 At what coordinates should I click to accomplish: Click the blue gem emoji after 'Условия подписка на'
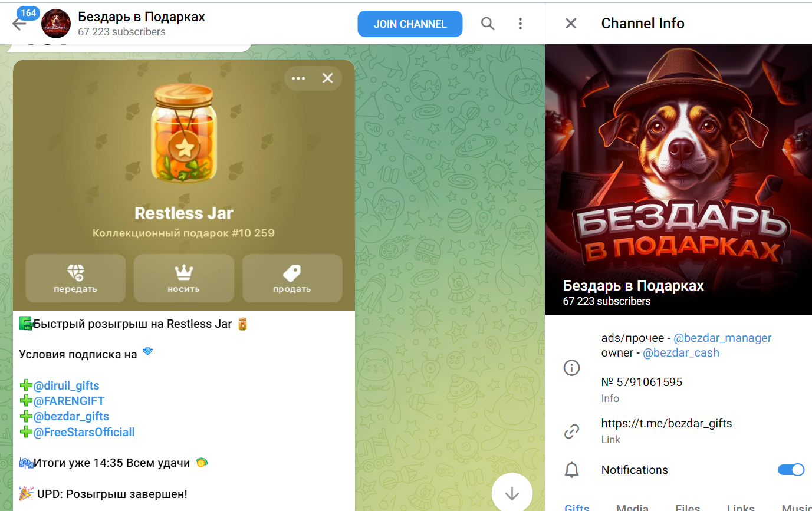(x=147, y=352)
